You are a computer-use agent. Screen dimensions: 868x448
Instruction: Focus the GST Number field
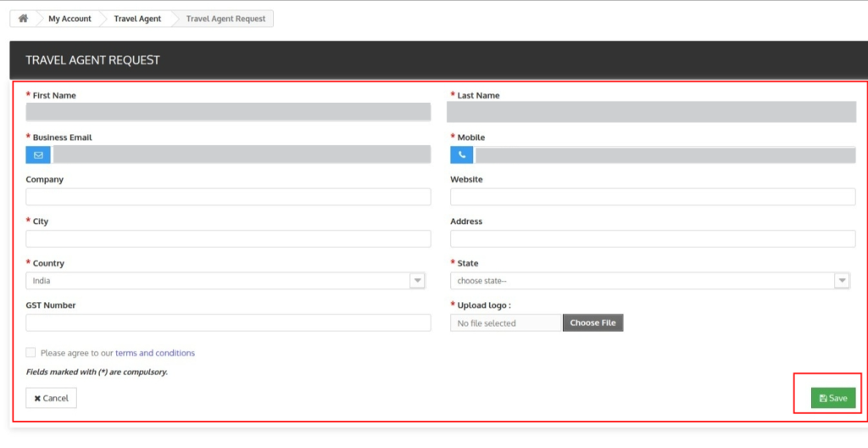tap(228, 322)
